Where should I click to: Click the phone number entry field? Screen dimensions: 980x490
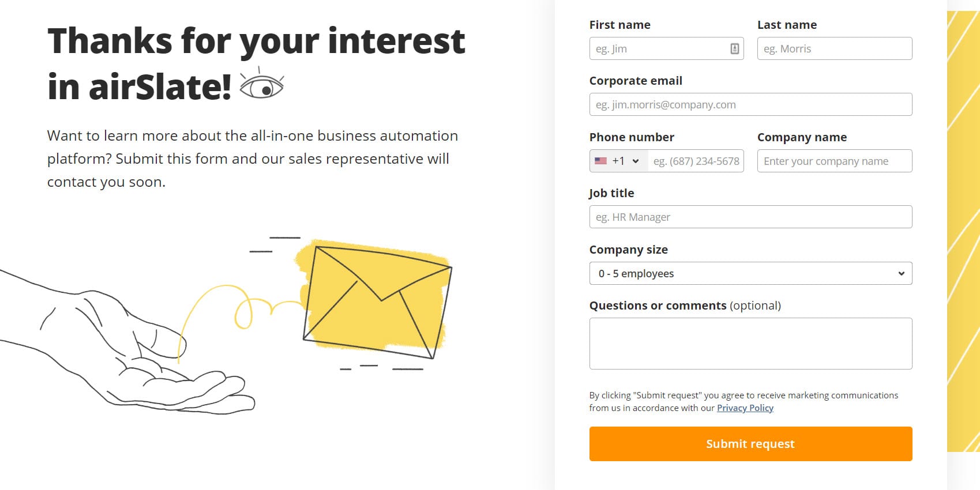click(696, 161)
